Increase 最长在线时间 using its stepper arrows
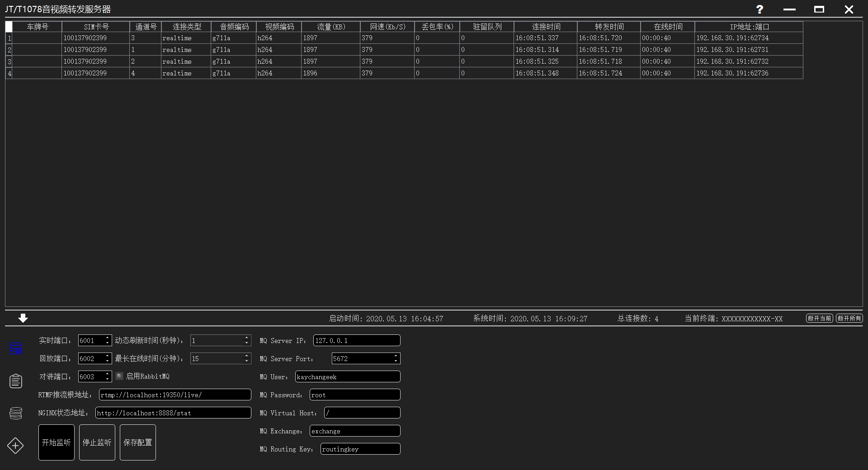This screenshot has height=470, width=868. [x=247, y=356]
